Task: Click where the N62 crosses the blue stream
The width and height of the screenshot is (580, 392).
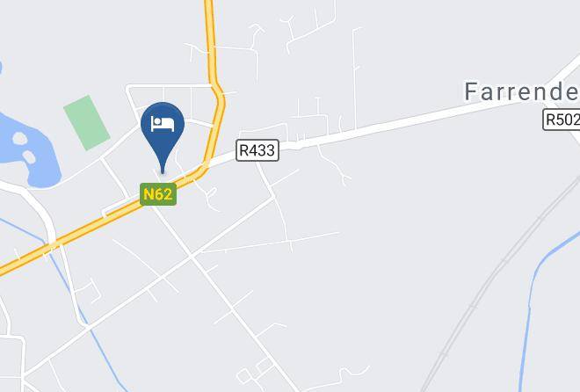Action: click(x=51, y=245)
